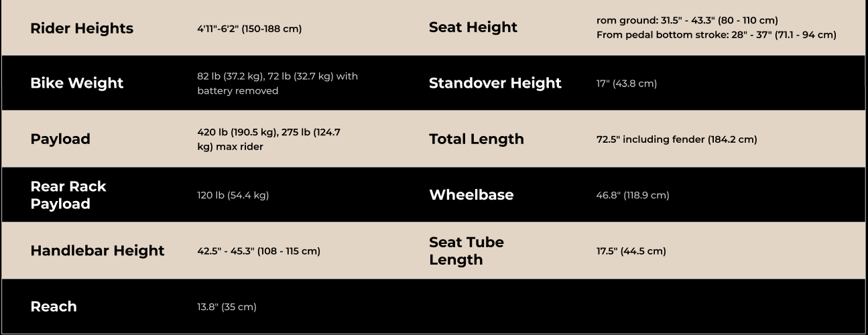This screenshot has width=868, height=335.
Task: Click the Standover Height label
Action: pyautogui.click(x=495, y=83)
